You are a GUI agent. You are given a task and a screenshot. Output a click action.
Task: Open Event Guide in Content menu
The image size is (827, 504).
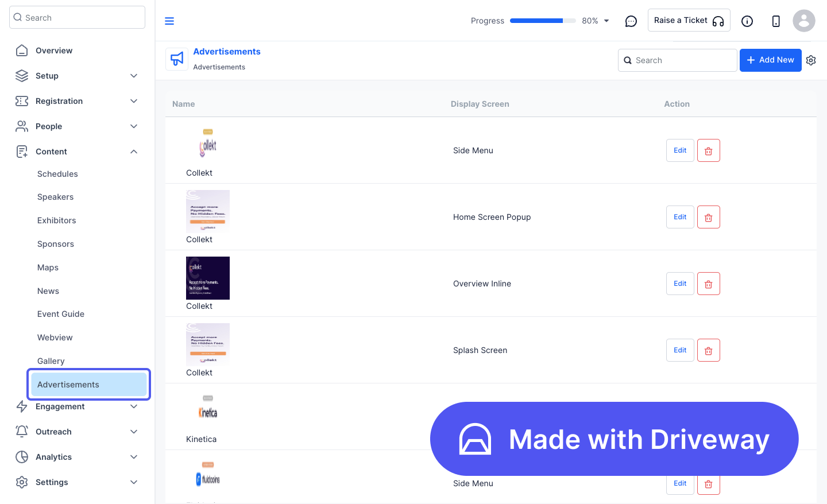[61, 314]
